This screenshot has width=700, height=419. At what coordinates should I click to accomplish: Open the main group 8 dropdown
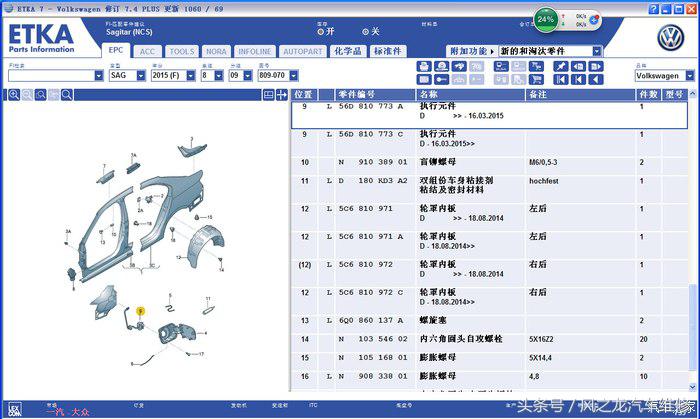click(219, 76)
